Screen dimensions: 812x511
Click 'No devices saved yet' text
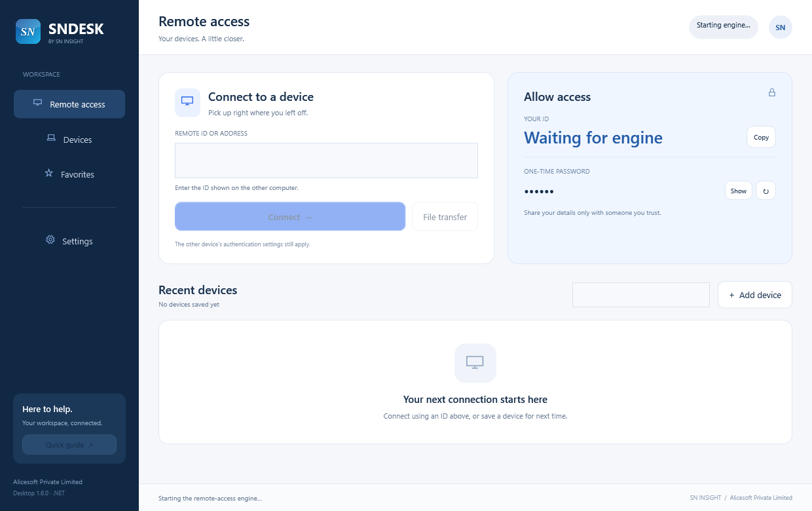coord(189,305)
